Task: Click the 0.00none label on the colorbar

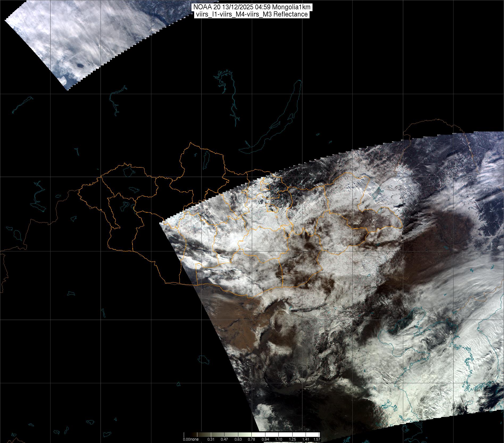Action: click(x=191, y=439)
